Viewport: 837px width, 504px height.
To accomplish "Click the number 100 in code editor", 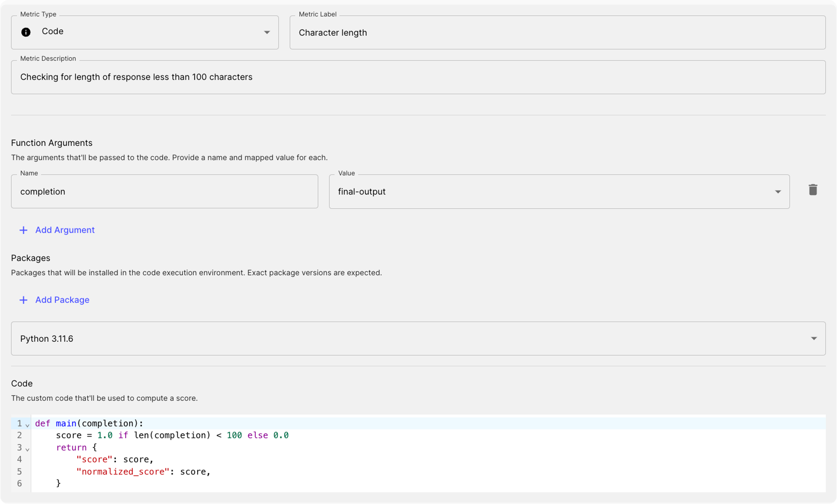I will tap(234, 435).
